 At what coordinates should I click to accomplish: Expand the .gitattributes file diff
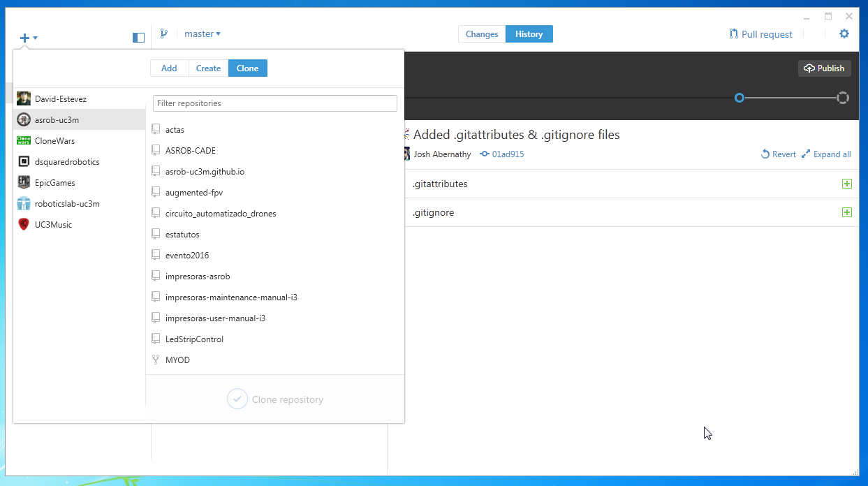coord(846,184)
